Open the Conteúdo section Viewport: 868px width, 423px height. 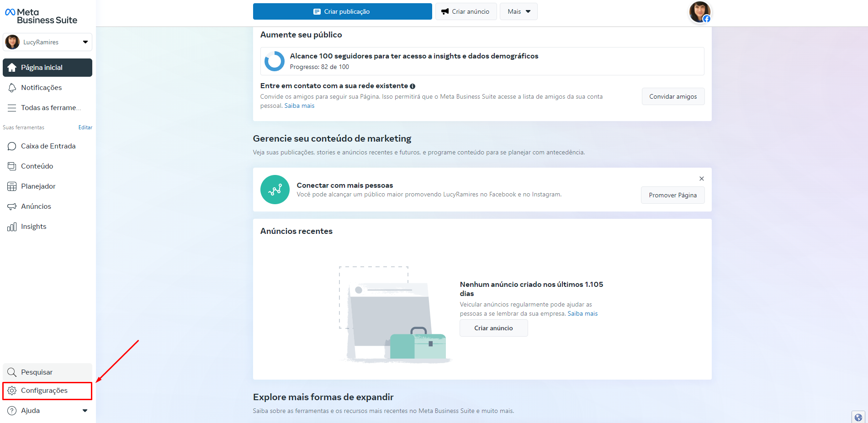pyautogui.click(x=48, y=166)
